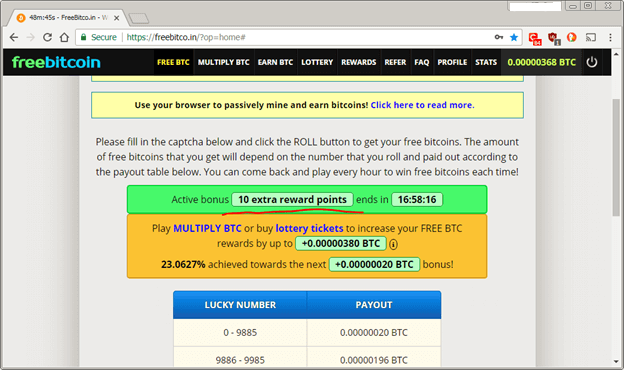Click the freebitcoin logo
Viewport: 624px width, 370px height.
pyautogui.click(x=56, y=62)
